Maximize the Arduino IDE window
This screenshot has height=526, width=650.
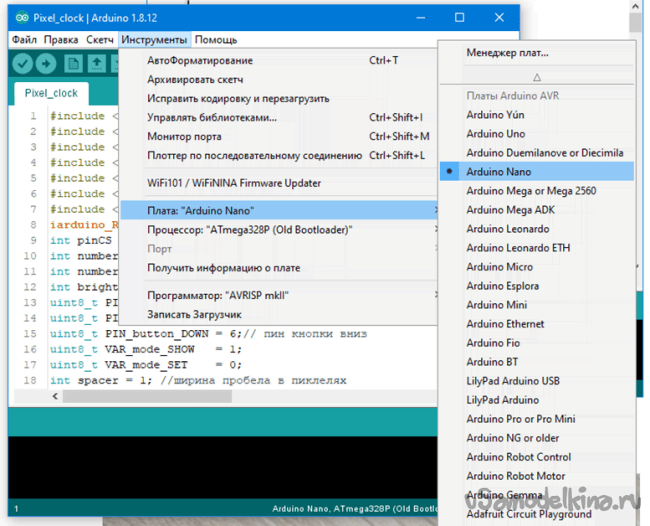[x=459, y=17]
